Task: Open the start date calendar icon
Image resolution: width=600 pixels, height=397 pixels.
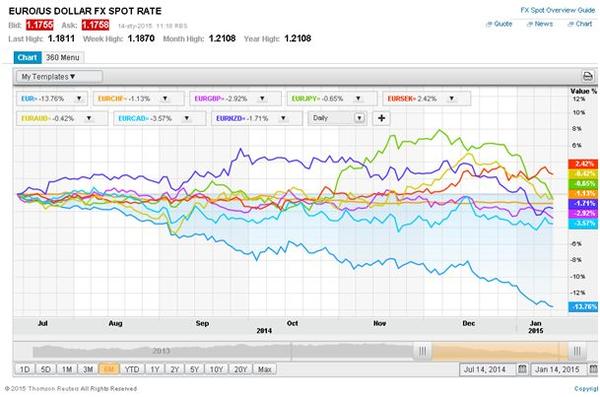Action: [522, 369]
